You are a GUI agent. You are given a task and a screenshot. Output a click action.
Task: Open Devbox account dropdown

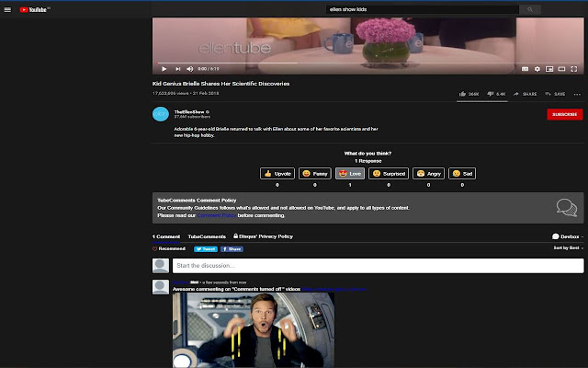pyautogui.click(x=568, y=236)
